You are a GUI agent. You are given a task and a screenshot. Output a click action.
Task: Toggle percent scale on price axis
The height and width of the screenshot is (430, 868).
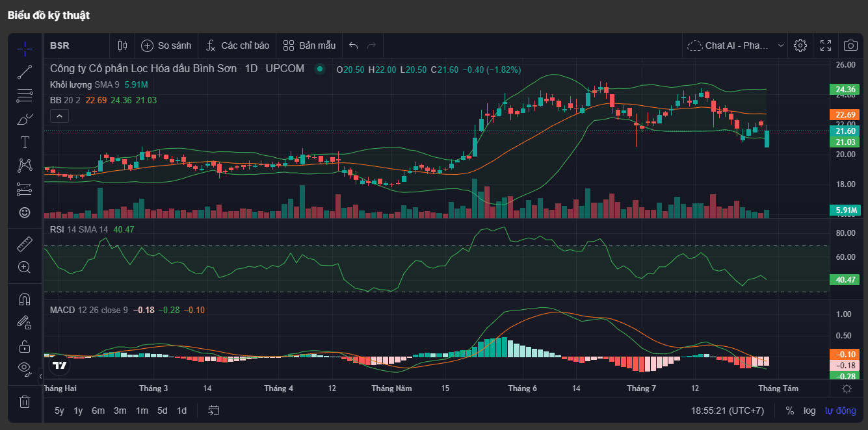(x=790, y=411)
